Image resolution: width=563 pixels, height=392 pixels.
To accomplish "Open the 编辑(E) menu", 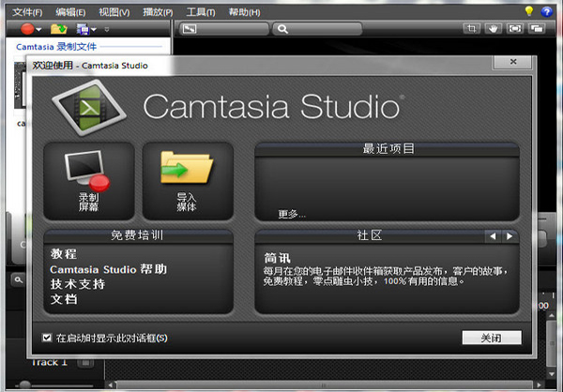I will point(70,12).
